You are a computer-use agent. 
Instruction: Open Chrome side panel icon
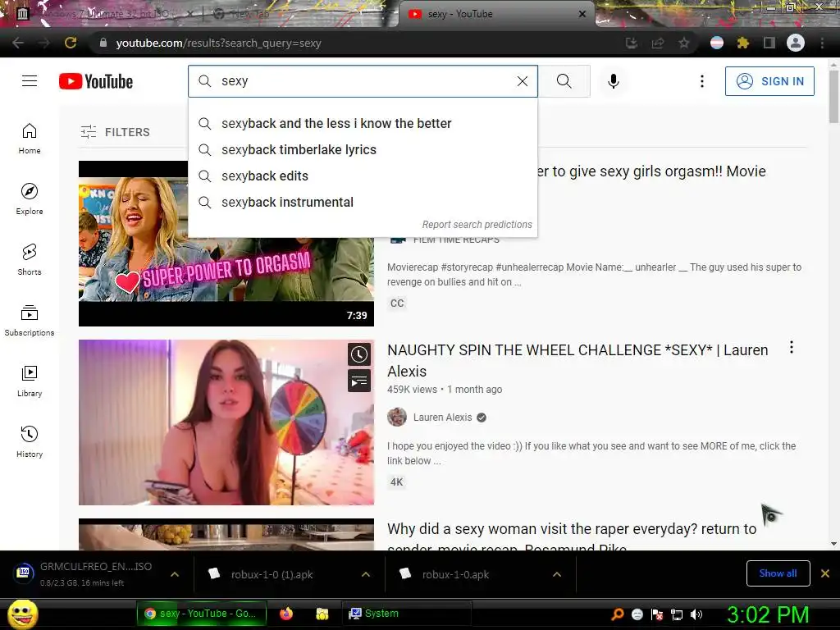point(769,43)
